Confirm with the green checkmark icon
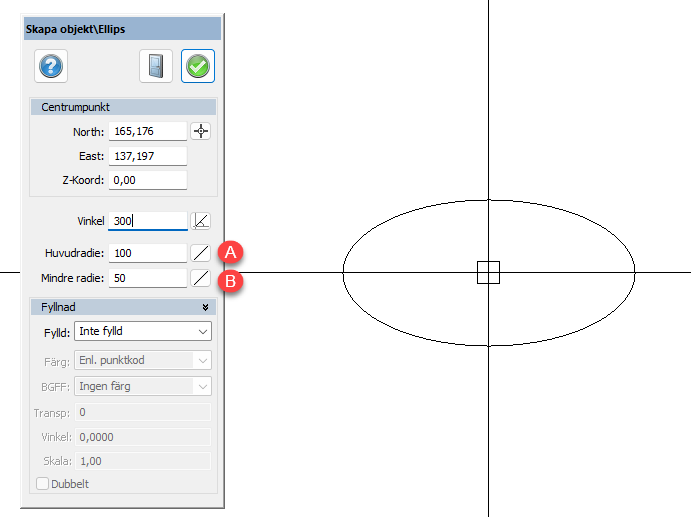691x517 pixels. [198, 67]
